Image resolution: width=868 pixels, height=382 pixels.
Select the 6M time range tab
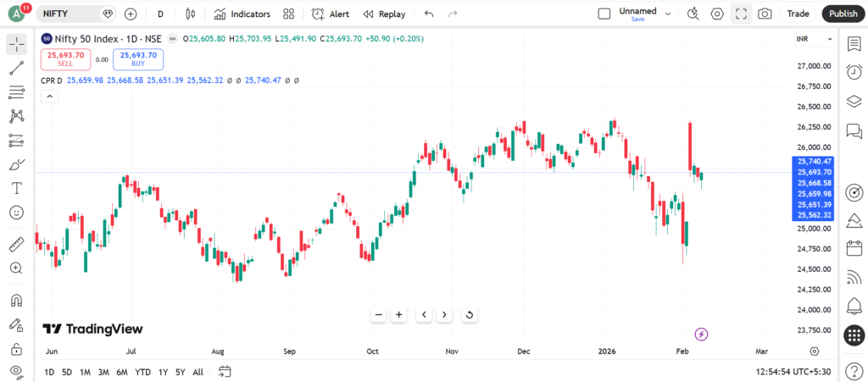pos(122,372)
